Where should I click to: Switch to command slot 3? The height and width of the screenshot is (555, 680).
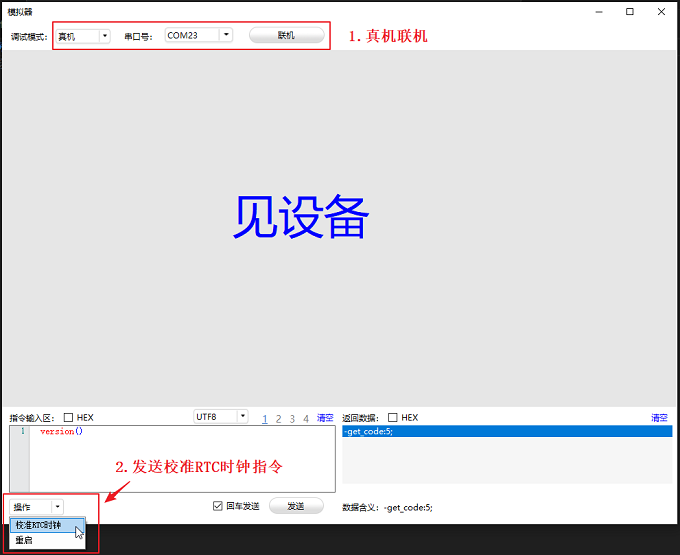point(292,419)
